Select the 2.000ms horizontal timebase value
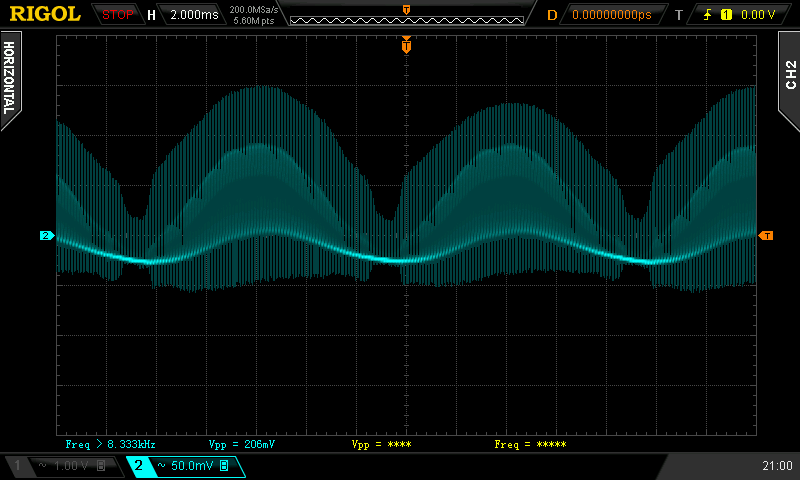 point(192,15)
